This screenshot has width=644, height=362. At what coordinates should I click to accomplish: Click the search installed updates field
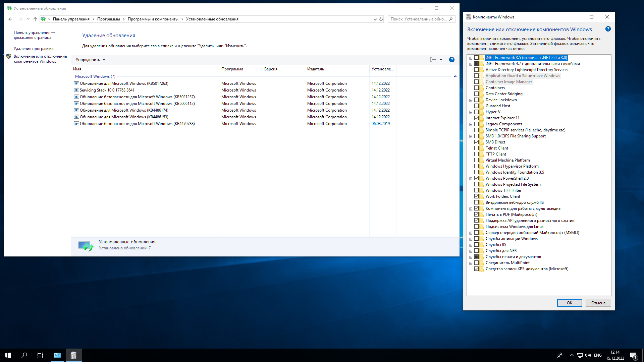(418, 19)
